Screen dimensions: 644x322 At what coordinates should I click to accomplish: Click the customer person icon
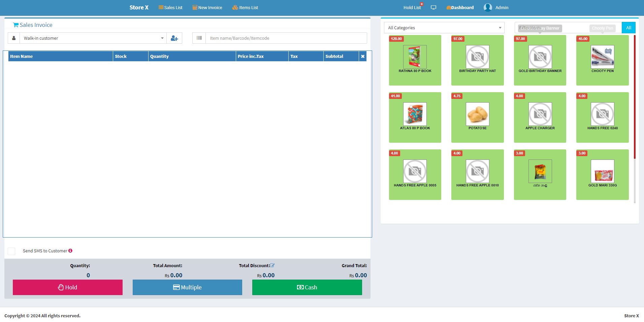coord(14,38)
